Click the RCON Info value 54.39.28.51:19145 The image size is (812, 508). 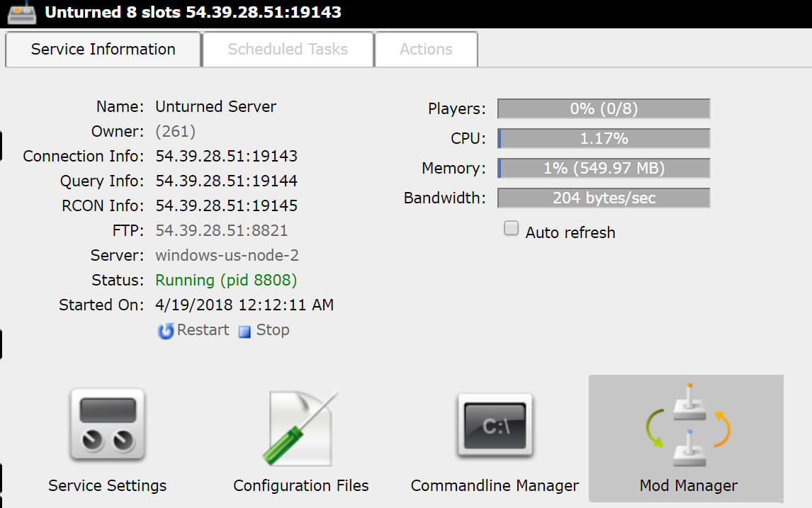click(226, 206)
